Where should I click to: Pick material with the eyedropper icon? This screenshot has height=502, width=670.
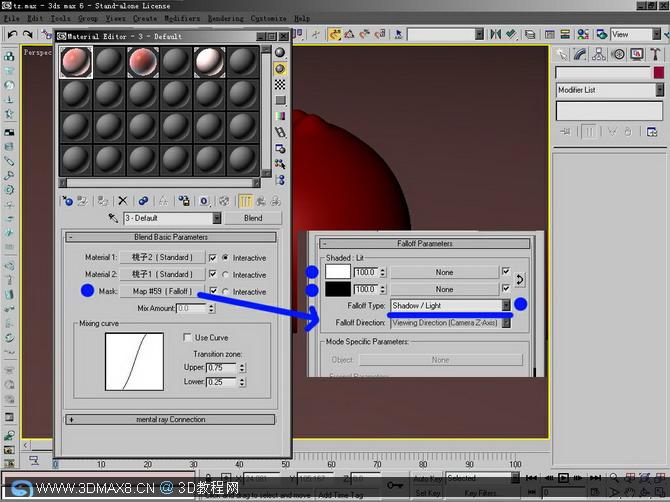coord(113,218)
